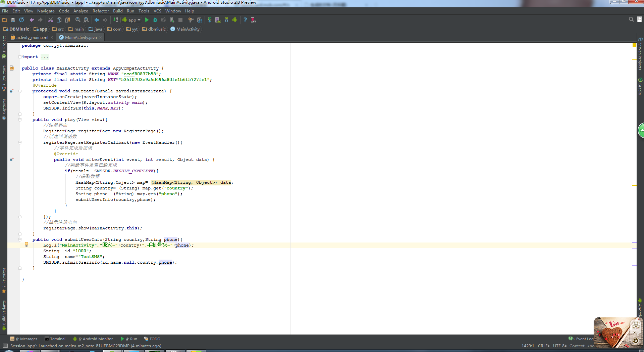The width and height of the screenshot is (644, 352).
Task: Expand the collapsed import block
Action: point(20,57)
